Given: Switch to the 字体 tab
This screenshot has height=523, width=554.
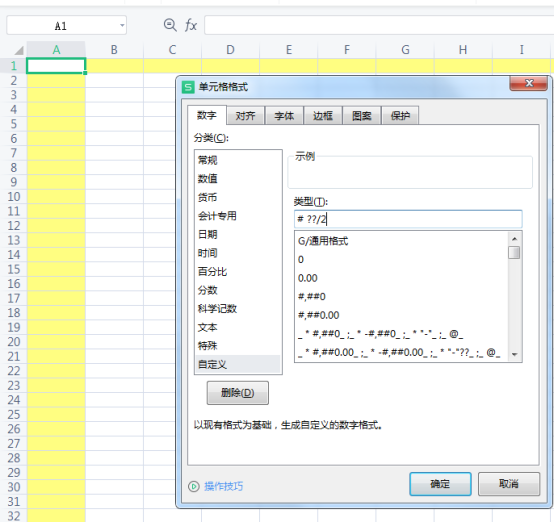Looking at the screenshot, I should 284,116.
